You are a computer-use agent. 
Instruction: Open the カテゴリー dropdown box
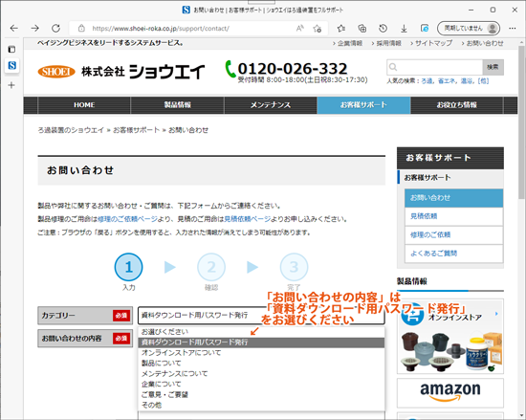(261, 316)
